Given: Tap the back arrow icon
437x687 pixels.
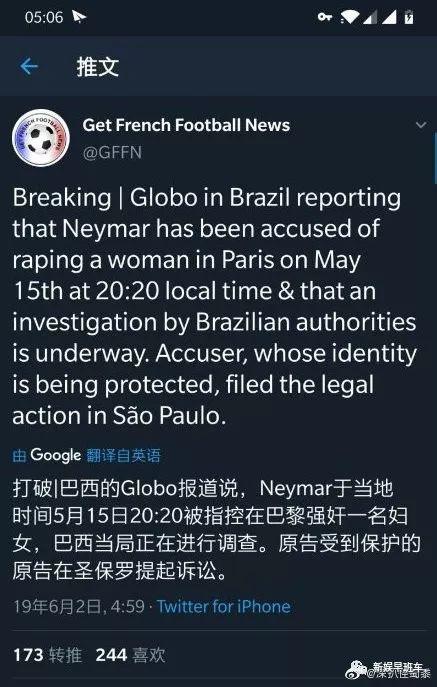Looking at the screenshot, I should point(29,67).
